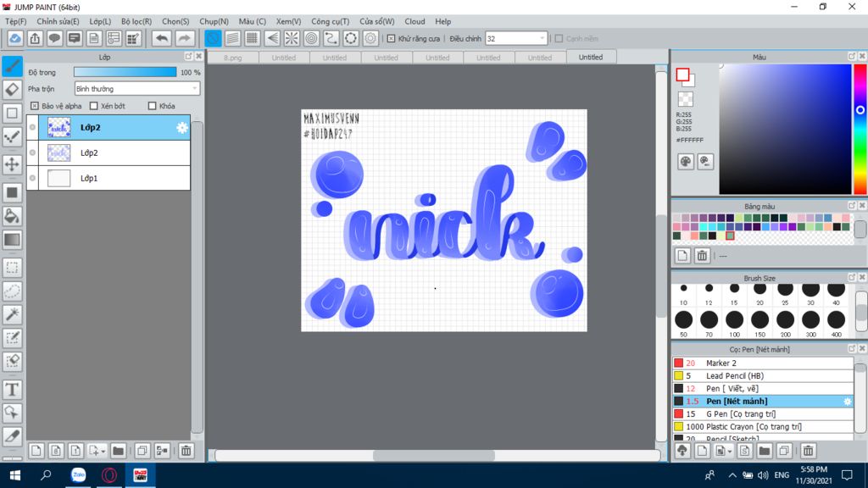The image size is (868, 488).
Task: Adjust the Độ trong opacity slider
Action: coord(125,72)
